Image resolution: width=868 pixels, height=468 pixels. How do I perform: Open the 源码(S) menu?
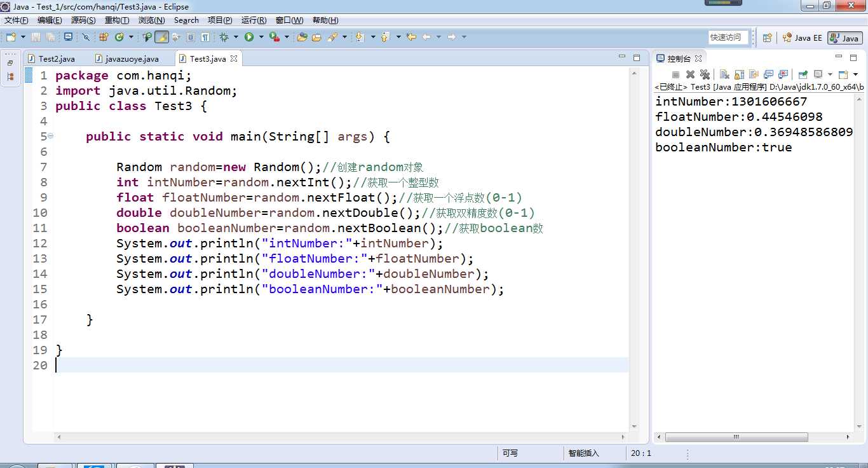click(x=83, y=20)
